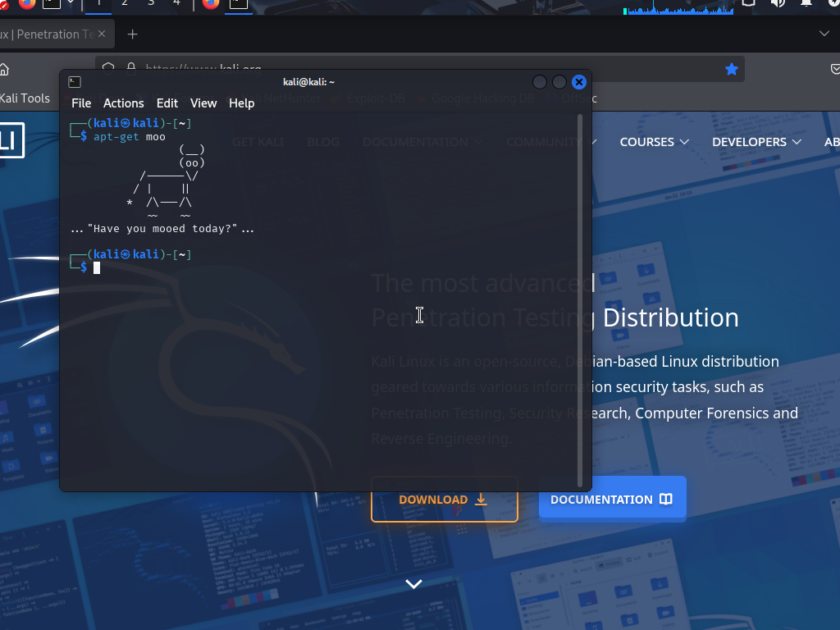Click the terminal scrollbar
This screenshot has width=840, height=630.
click(x=580, y=300)
